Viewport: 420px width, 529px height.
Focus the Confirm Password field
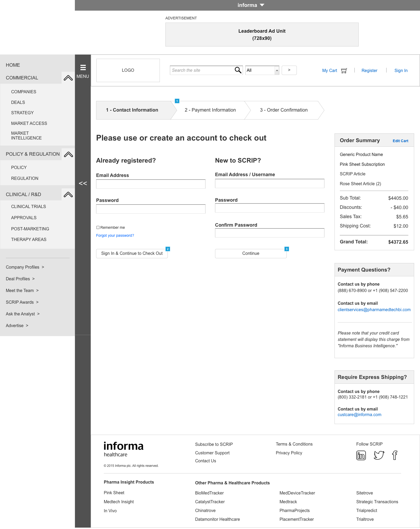pos(270,233)
